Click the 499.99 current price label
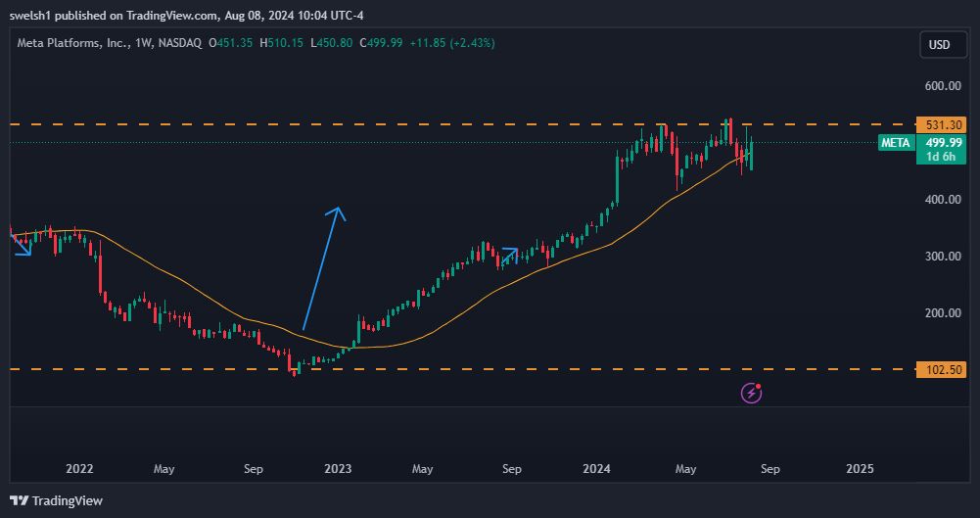The image size is (980, 518). [944, 142]
